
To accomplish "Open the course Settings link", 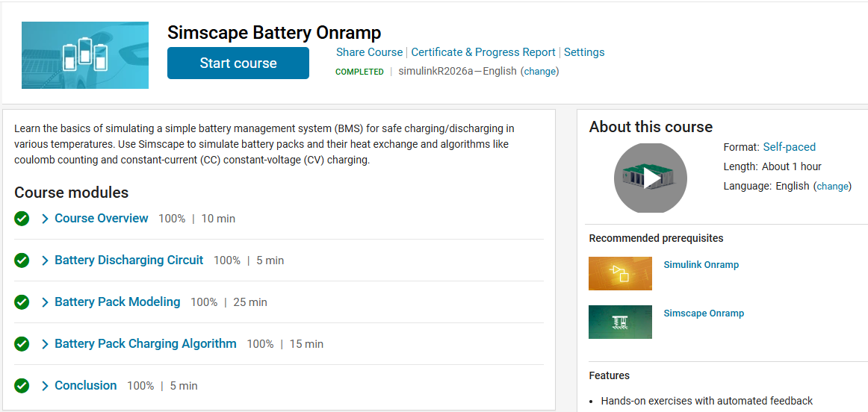I will click(584, 52).
